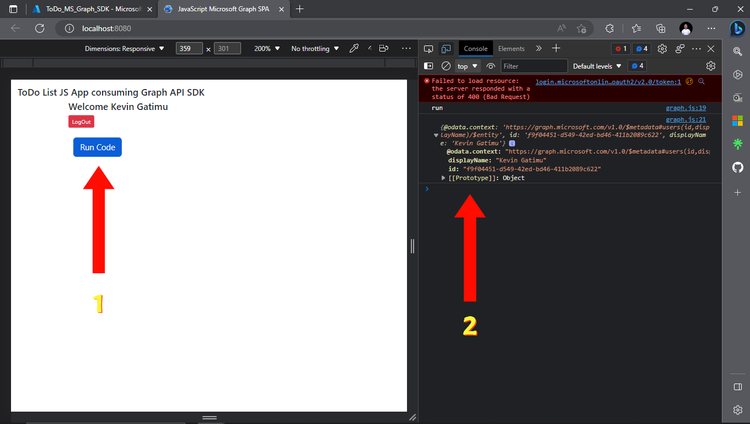The image size is (750, 424).
Task: Clear console with the circle-slash icon
Action: click(446, 66)
